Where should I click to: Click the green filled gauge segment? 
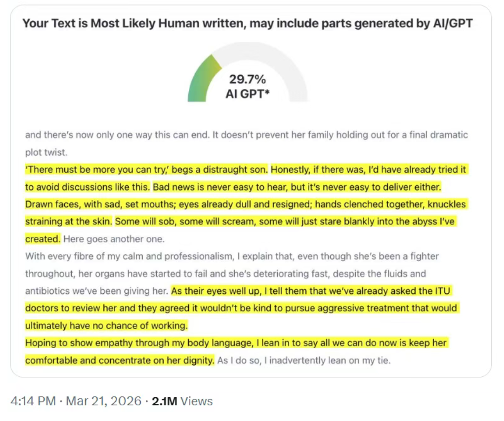pos(201,78)
